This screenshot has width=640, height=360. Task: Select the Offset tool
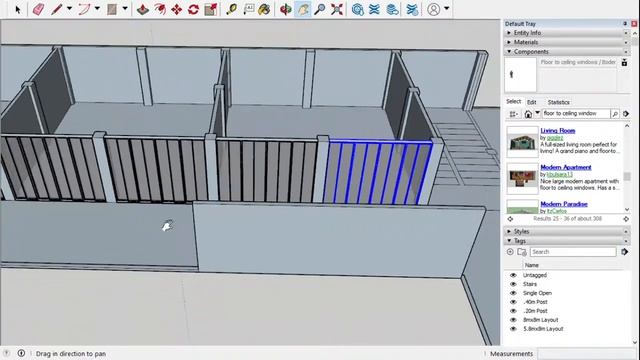coord(160,9)
